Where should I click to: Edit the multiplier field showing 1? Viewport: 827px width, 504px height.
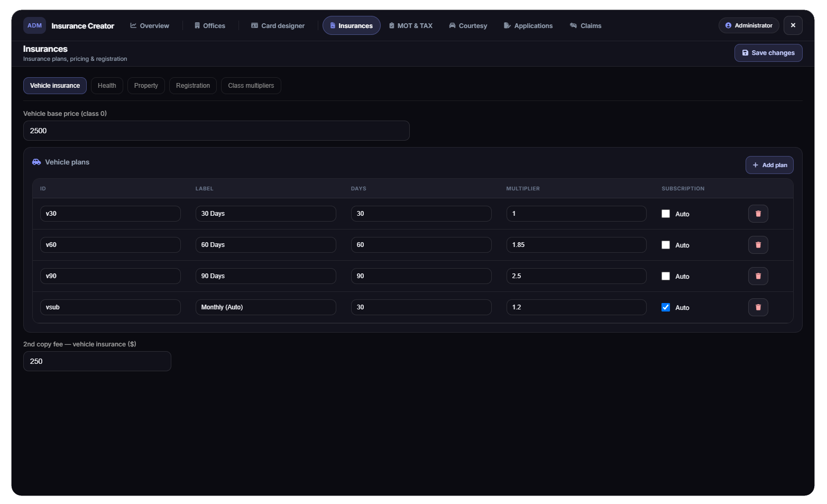point(576,214)
